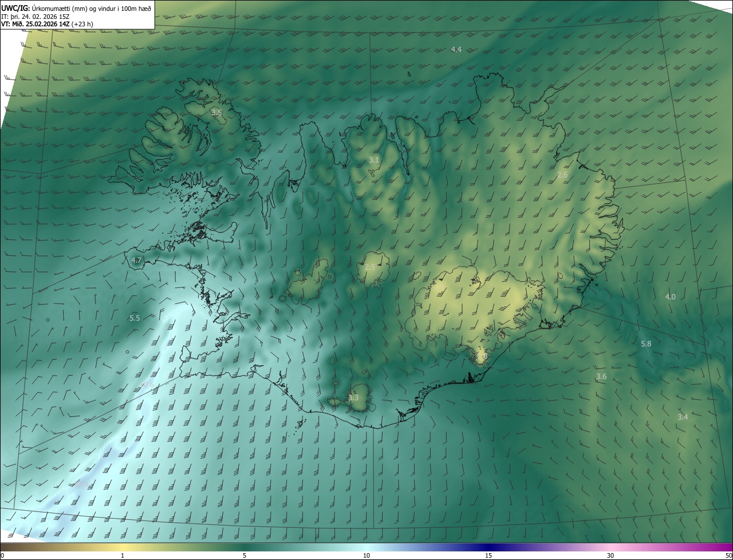Click the 4.4 value label on the map
This screenshot has height=560, width=733.
(x=456, y=50)
